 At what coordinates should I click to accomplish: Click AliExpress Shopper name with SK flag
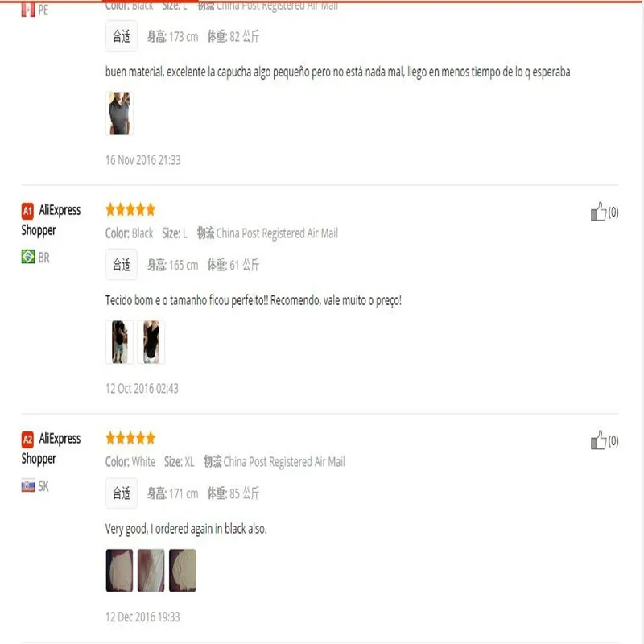[x=51, y=448]
